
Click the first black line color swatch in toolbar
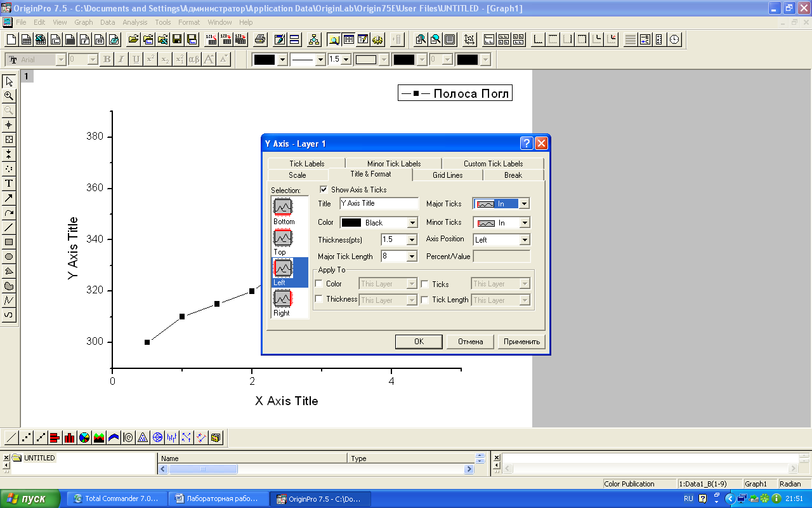click(265, 60)
